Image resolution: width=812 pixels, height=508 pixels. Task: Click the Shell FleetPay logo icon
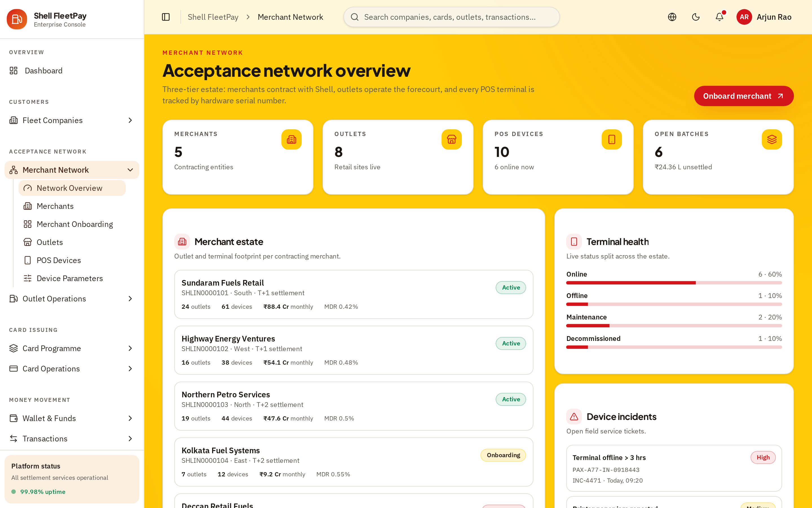[x=17, y=19]
